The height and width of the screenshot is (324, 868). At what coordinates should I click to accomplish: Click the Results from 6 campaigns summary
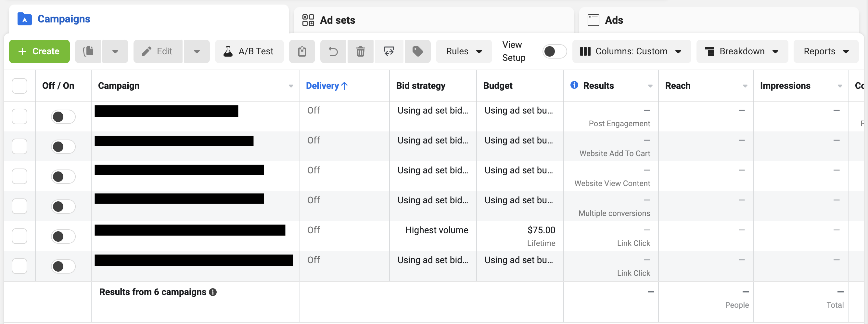tap(153, 292)
